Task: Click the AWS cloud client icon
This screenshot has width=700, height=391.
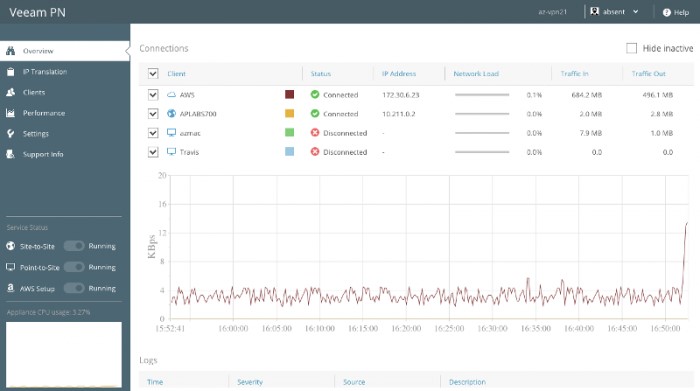Action: tap(171, 95)
